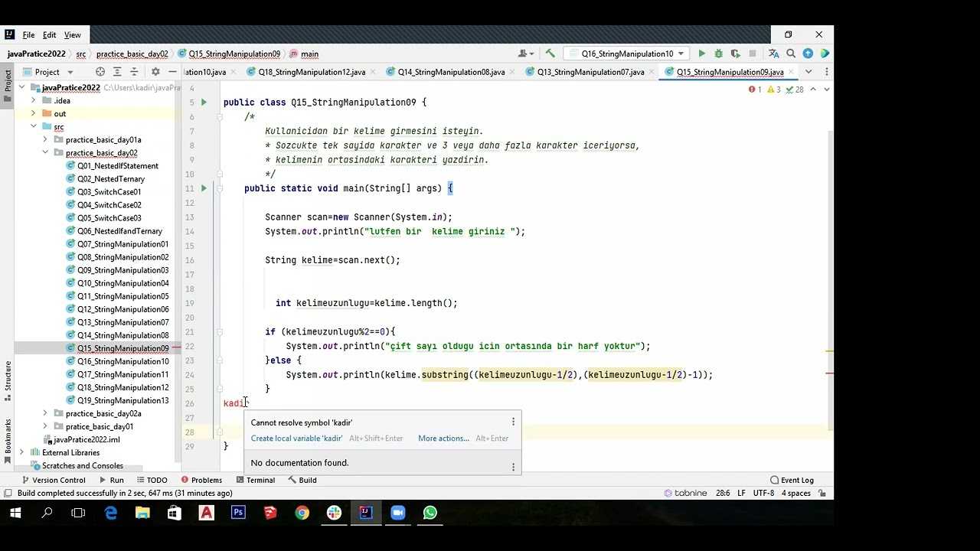Start debugging with the bug icon
Screen dimensions: 980x551
point(718,54)
